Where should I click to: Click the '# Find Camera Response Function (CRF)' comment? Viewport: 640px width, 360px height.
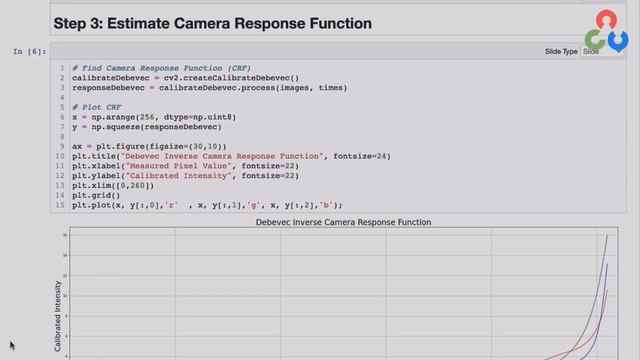tap(161, 68)
